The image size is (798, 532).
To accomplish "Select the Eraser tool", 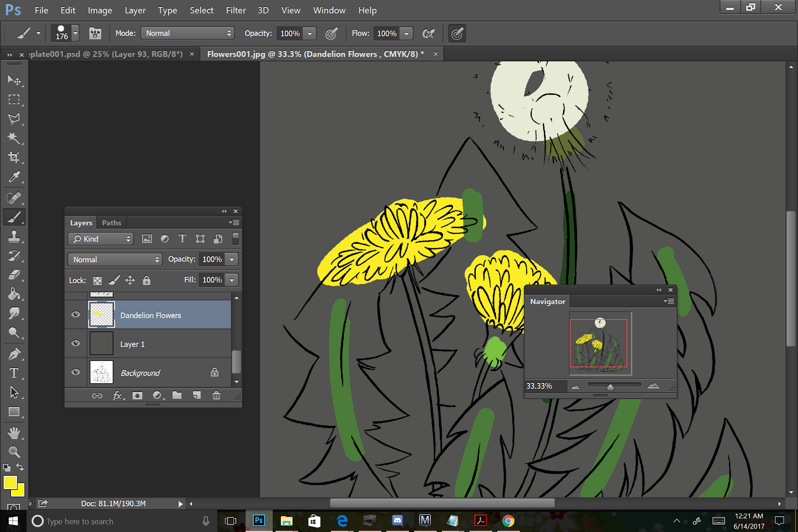I will (14, 275).
